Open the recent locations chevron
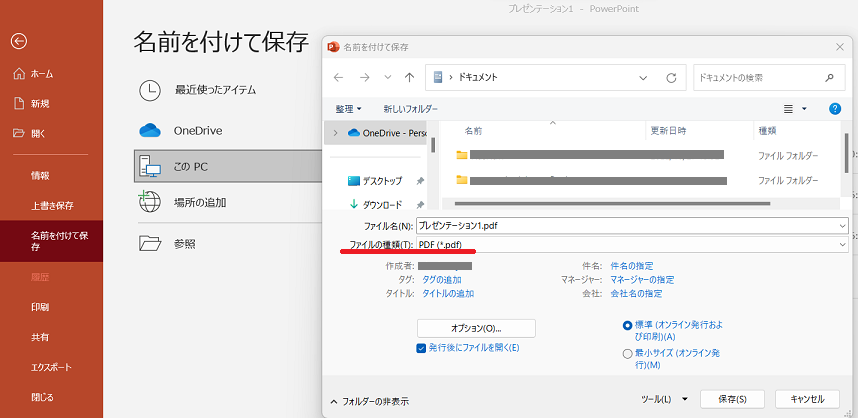This screenshot has width=858, height=418. (x=388, y=78)
